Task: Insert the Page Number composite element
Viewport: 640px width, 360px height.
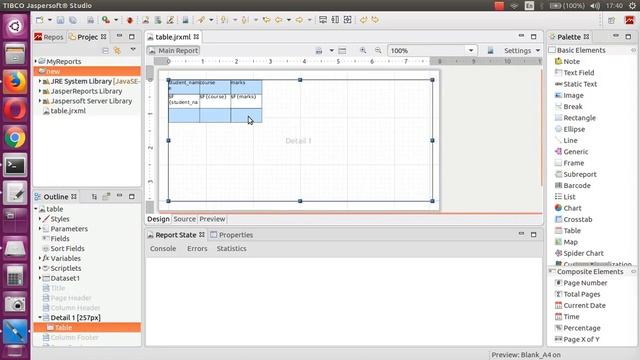Action: point(581,283)
